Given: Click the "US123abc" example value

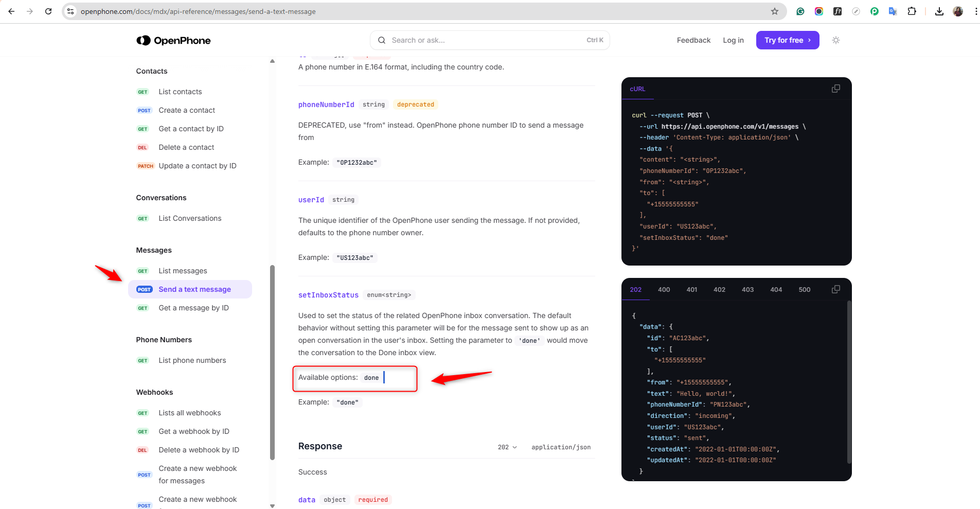Looking at the screenshot, I should 355,258.
